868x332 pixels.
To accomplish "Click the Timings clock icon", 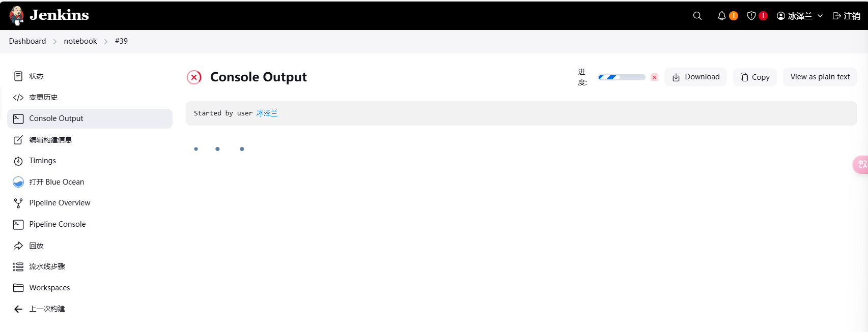I will (x=18, y=161).
